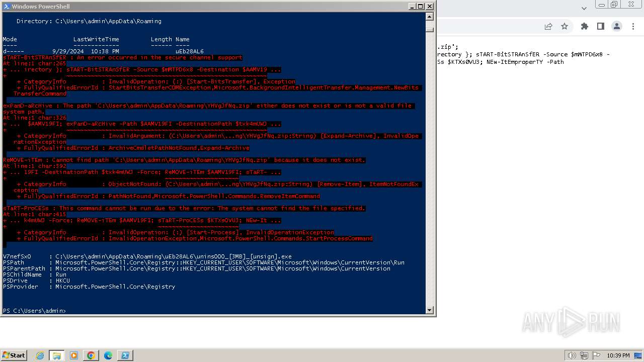Click the PowerShell scrollbar up arrow
The width and height of the screenshot is (644, 362).
pos(430,17)
